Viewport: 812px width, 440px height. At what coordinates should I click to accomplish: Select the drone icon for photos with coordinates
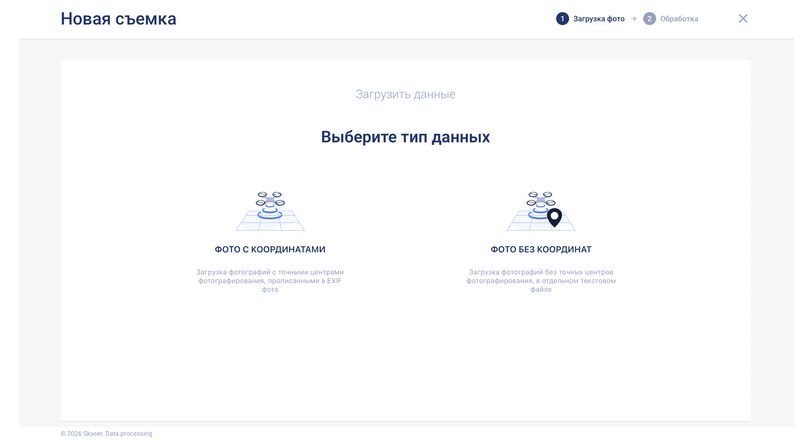pyautogui.click(x=270, y=211)
